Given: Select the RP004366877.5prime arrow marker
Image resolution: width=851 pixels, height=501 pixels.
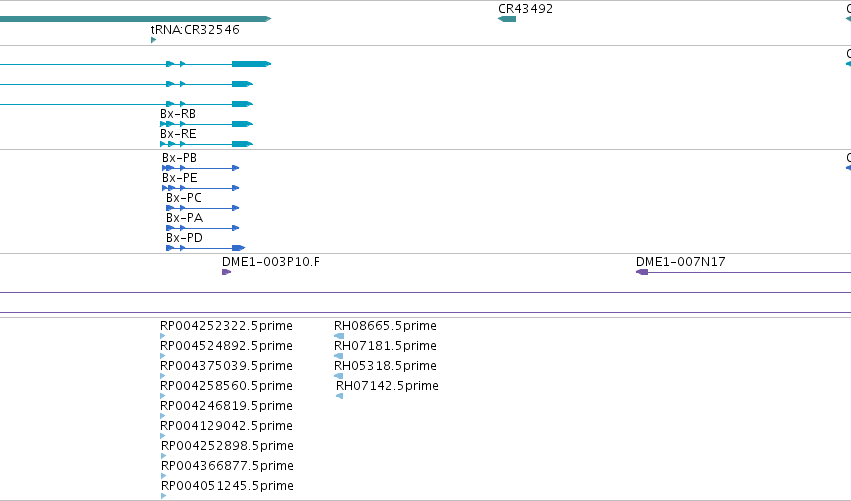Looking at the screenshot, I should coord(164,476).
